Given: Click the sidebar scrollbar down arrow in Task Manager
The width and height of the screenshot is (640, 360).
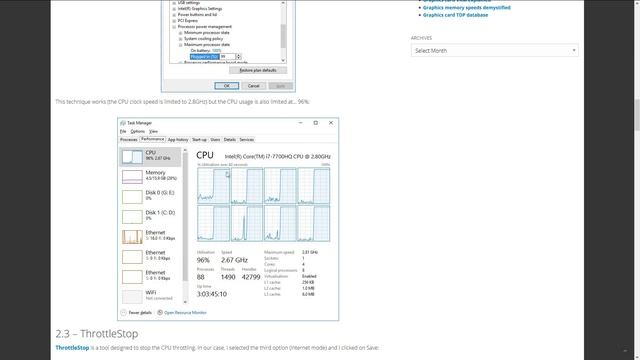Looking at the screenshot, I should coord(185,302).
